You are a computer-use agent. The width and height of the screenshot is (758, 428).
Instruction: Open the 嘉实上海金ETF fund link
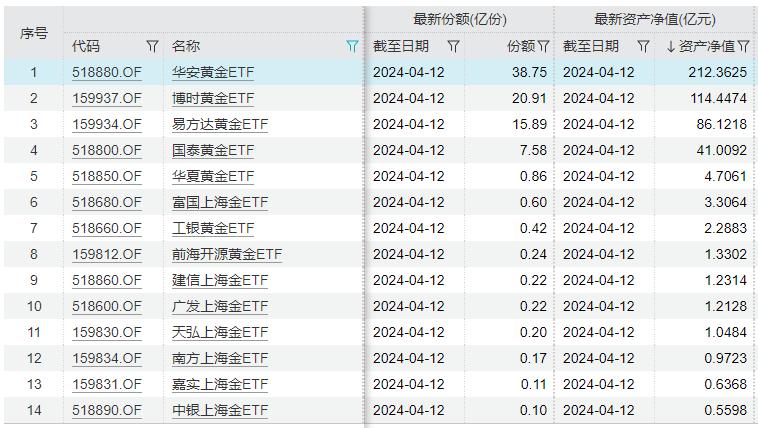[220, 384]
